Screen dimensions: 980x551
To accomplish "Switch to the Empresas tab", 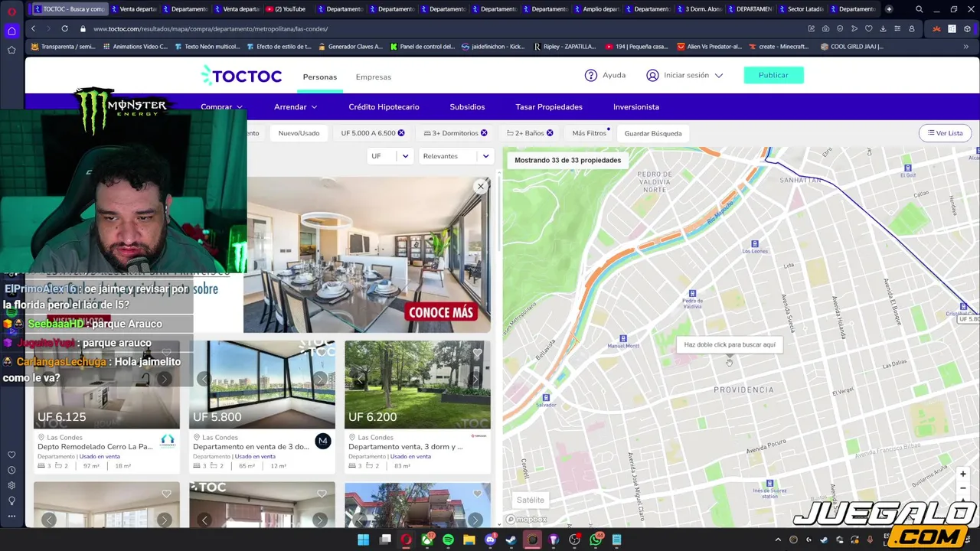I will coord(374,77).
